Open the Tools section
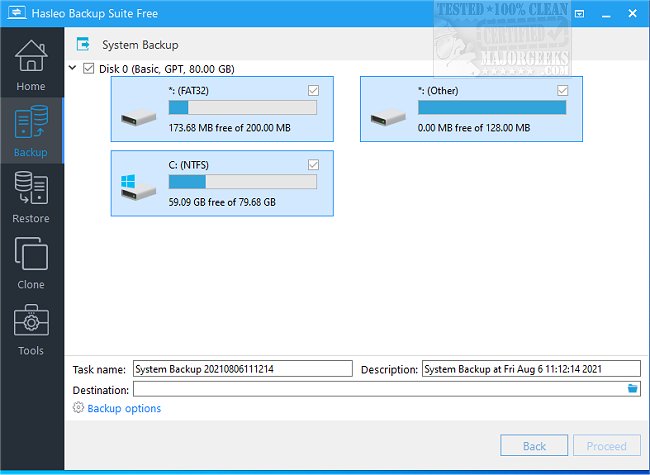 pyautogui.click(x=31, y=329)
